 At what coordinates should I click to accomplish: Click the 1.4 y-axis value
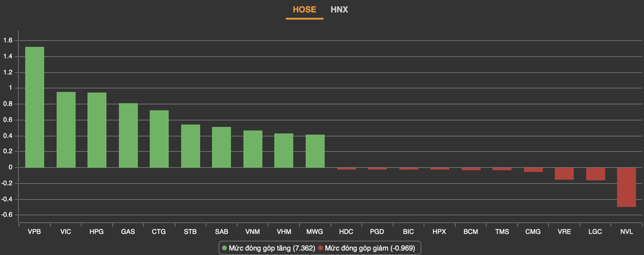(8, 56)
